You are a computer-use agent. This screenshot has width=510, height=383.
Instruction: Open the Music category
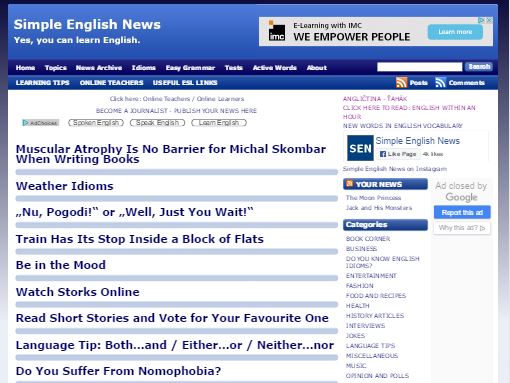[x=356, y=366]
